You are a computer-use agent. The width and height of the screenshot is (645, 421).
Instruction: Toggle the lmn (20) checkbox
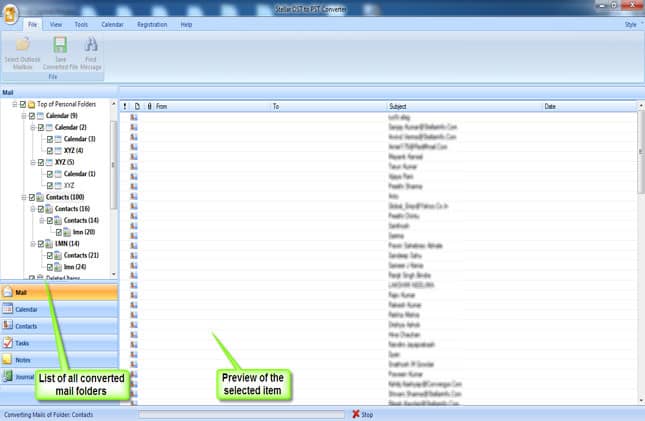(59, 232)
